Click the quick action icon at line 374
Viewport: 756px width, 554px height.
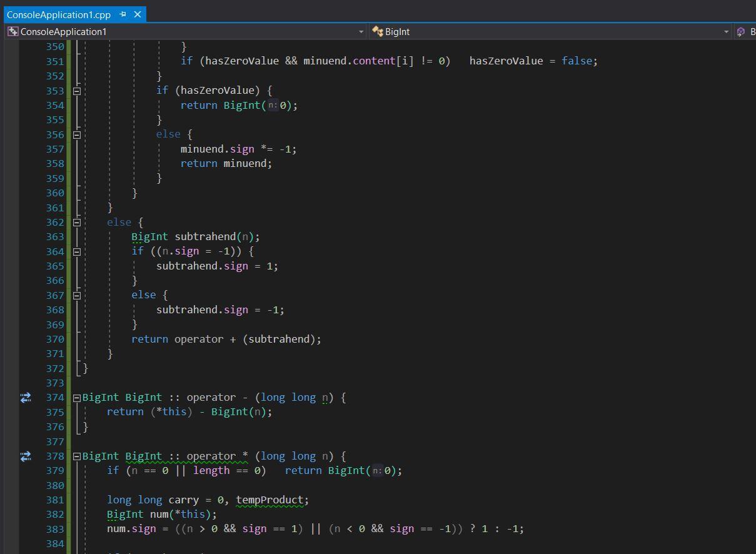pos(26,398)
